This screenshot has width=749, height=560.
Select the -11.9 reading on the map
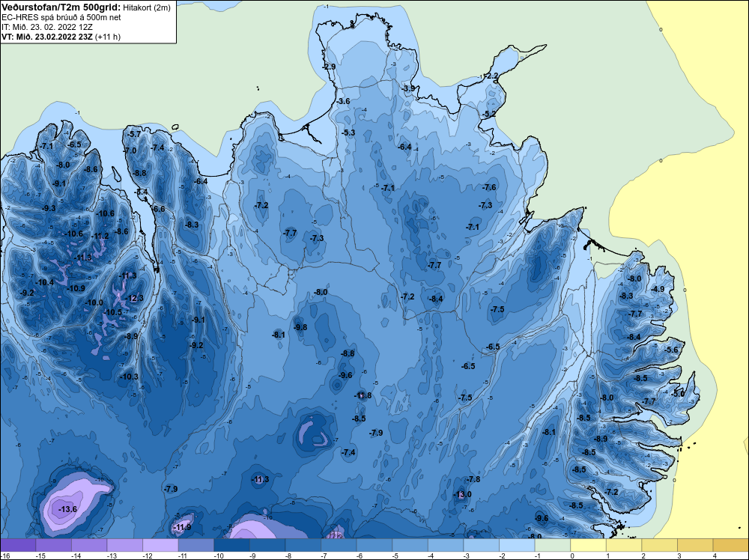181,527
